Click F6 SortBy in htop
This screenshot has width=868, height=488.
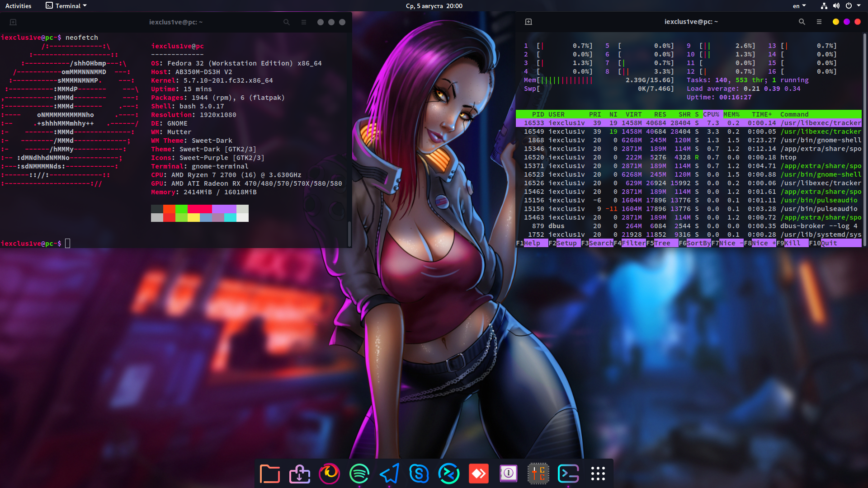695,243
